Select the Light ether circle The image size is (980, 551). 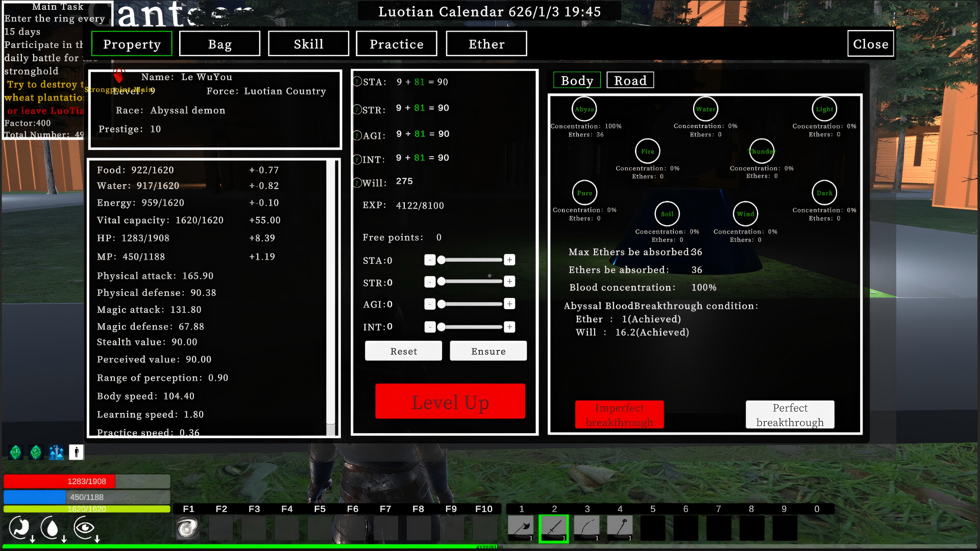(x=824, y=109)
